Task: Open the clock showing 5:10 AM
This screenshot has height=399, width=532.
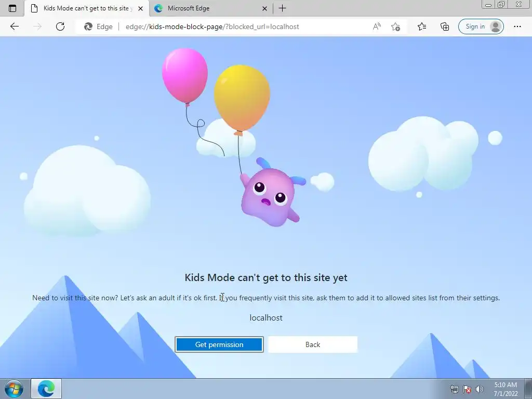Action: point(506,389)
